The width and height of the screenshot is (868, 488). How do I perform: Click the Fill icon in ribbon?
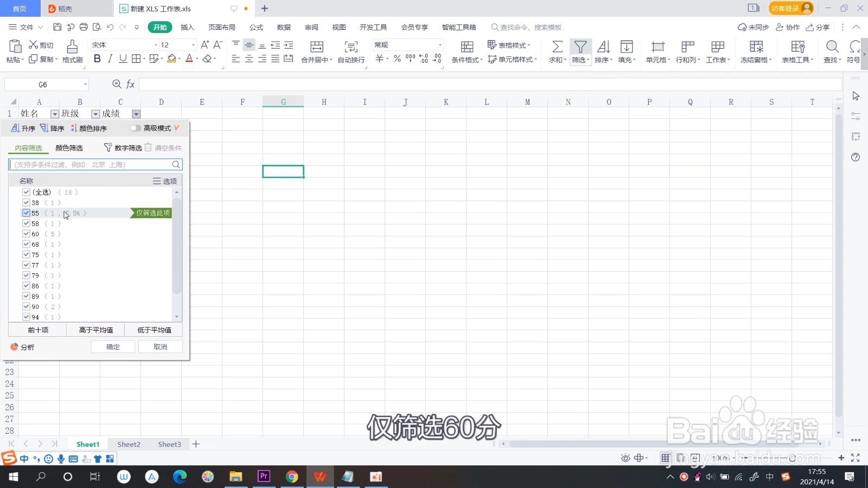click(627, 47)
